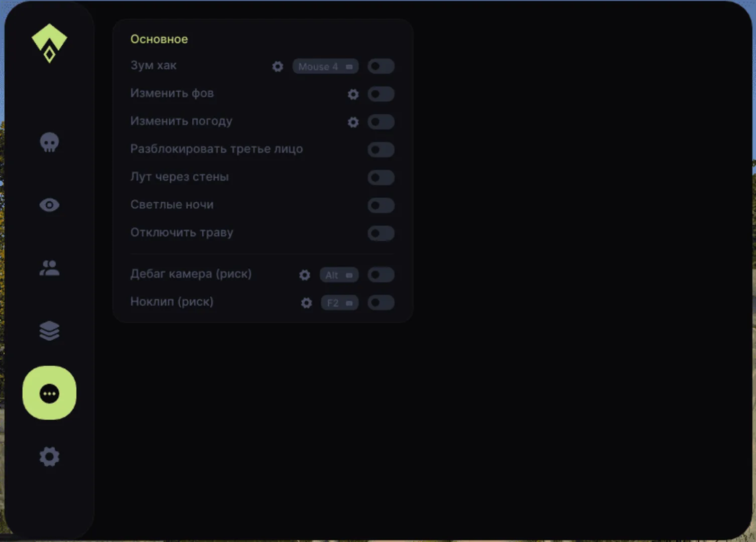Viewport: 756px width, 542px height.
Task: Open gear settings for Ноклип (риск)
Action: pyautogui.click(x=306, y=303)
